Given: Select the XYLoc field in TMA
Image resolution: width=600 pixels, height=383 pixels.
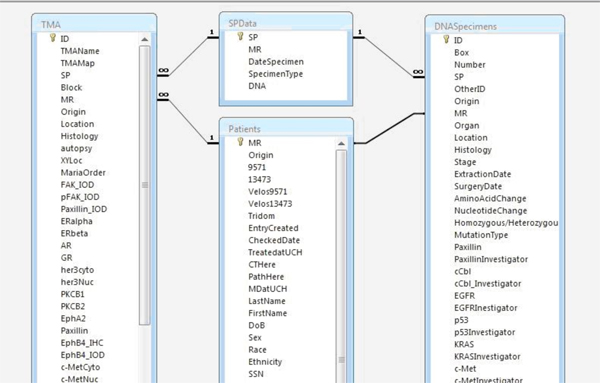Looking at the screenshot, I should pos(71,161).
